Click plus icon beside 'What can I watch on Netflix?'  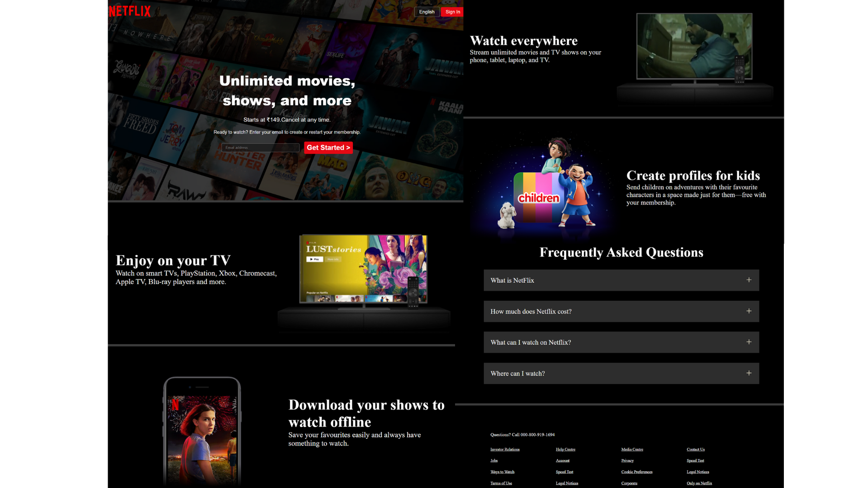[x=749, y=342]
